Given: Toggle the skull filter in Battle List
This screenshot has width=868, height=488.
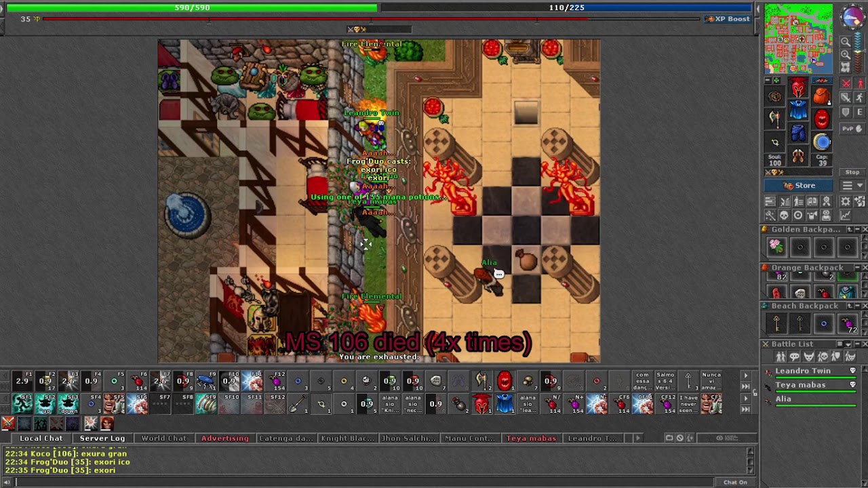Looking at the screenshot, I should pos(823,357).
